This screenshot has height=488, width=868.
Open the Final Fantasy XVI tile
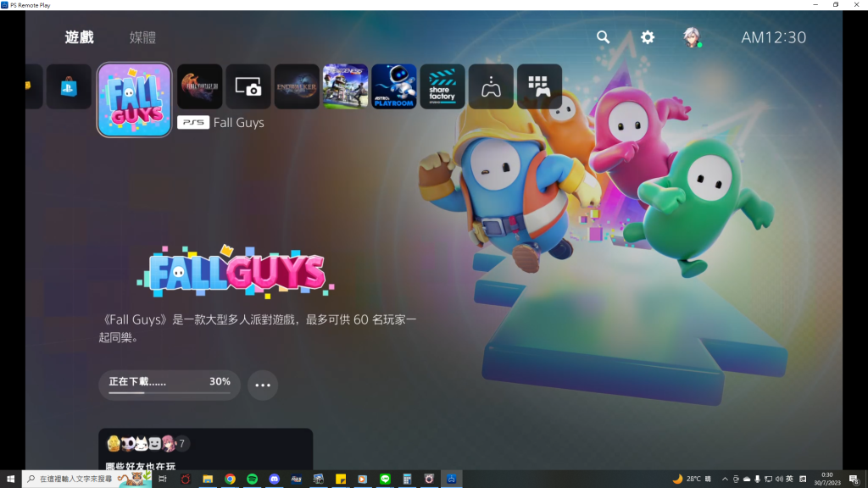click(x=200, y=86)
